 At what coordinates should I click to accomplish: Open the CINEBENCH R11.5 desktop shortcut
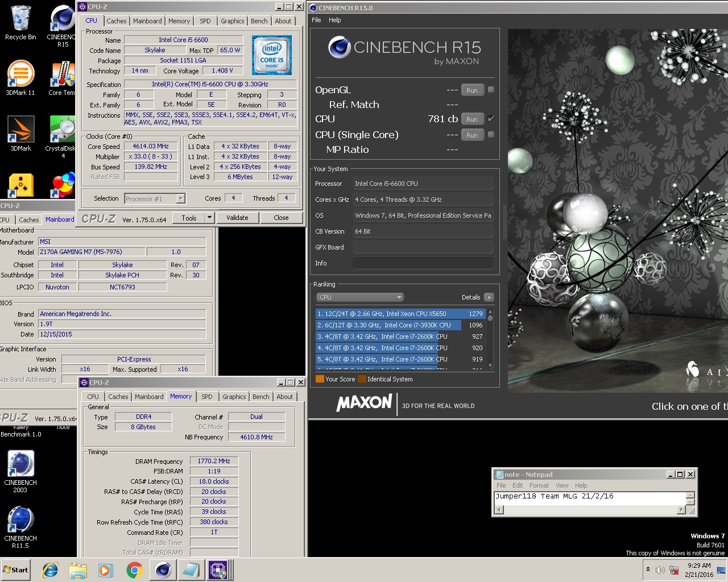(20, 527)
